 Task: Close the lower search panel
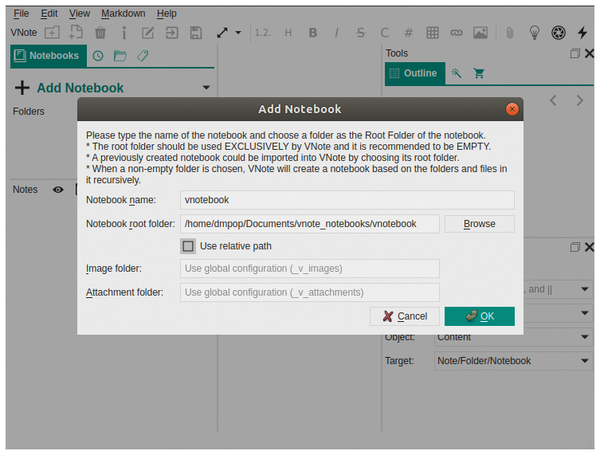pyautogui.click(x=589, y=247)
